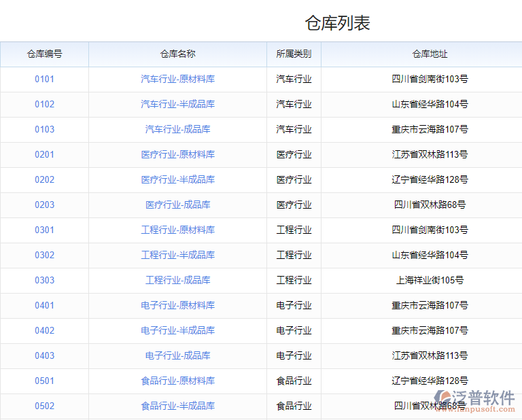Click address 江苏省双林路113号 in row 0403
Screen dimensions: 522x420
pyautogui.click(x=430, y=355)
